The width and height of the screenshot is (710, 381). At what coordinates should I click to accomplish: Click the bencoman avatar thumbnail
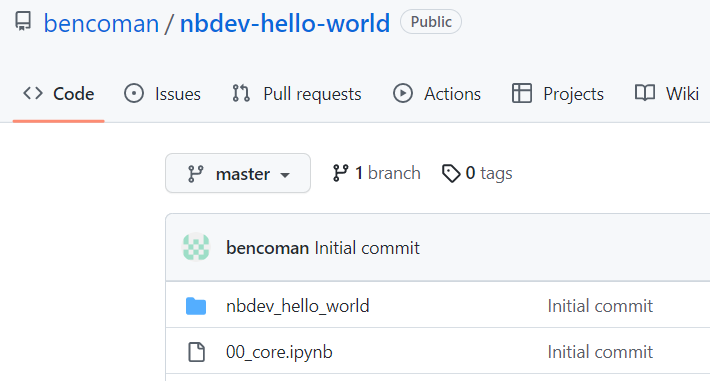[x=196, y=247]
